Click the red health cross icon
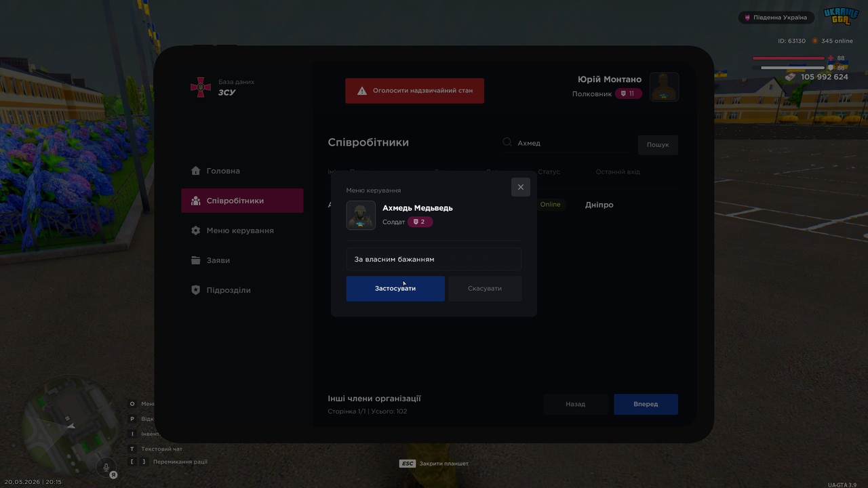This screenshot has height=488, width=868. pos(831,58)
